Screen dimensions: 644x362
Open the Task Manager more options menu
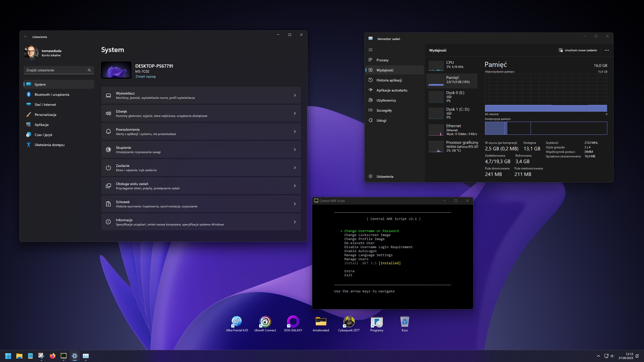[607, 50]
